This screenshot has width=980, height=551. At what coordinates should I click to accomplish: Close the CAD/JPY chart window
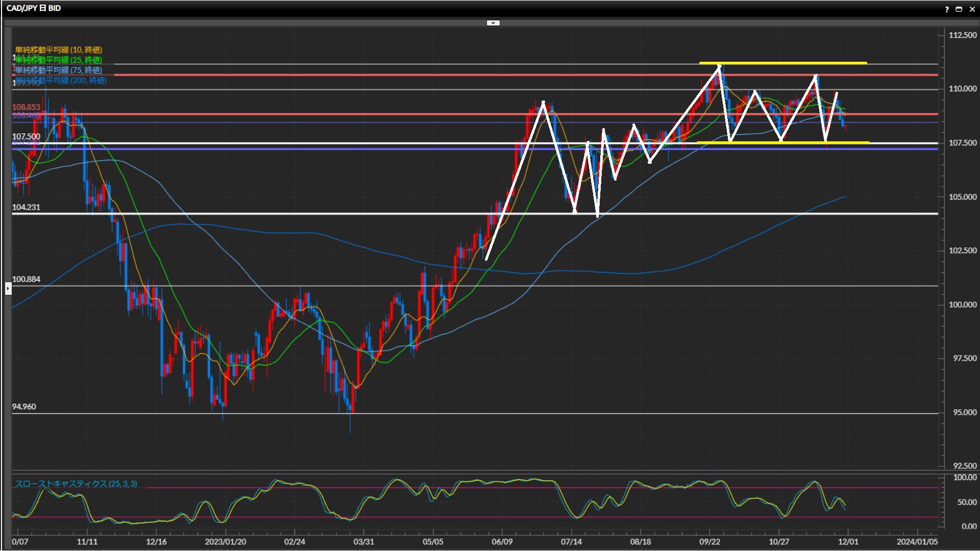pos(972,9)
